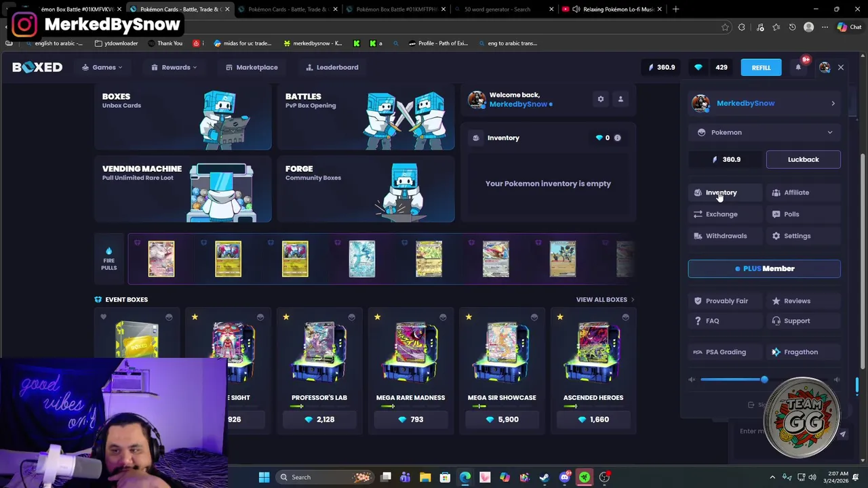Image resolution: width=868 pixels, height=488 pixels.
Task: Click the first card in Fire Pulls
Action: 161,259
